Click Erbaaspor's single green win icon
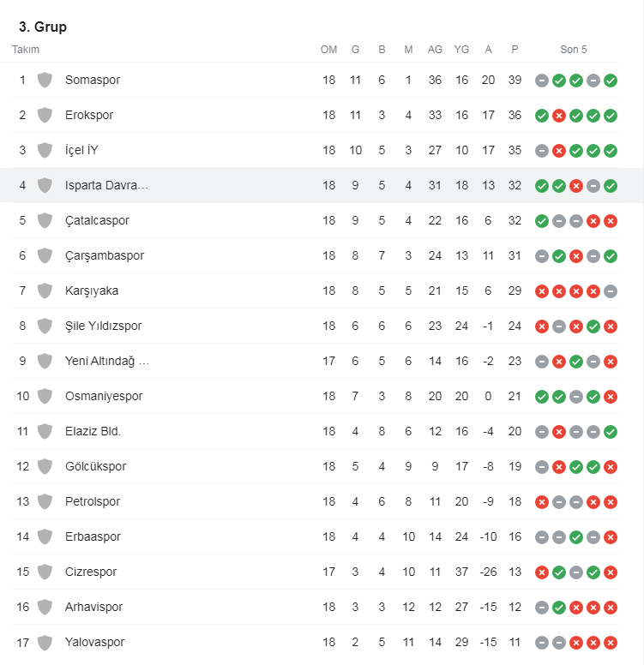 pos(576,537)
